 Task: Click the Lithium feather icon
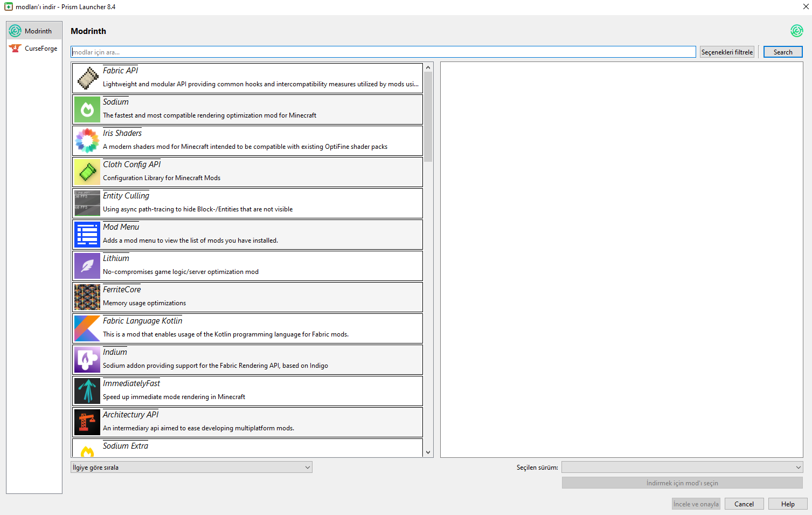(87, 266)
